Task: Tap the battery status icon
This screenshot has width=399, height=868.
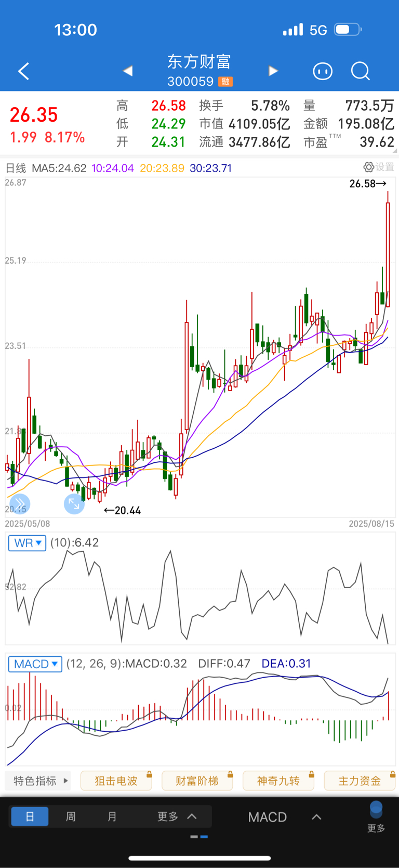Action: coord(348,30)
